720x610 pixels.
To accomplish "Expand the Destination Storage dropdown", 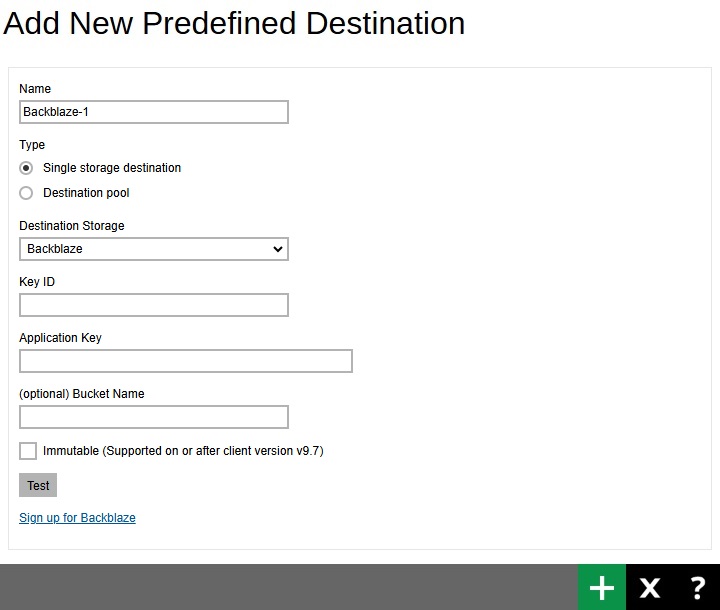I will coord(154,249).
